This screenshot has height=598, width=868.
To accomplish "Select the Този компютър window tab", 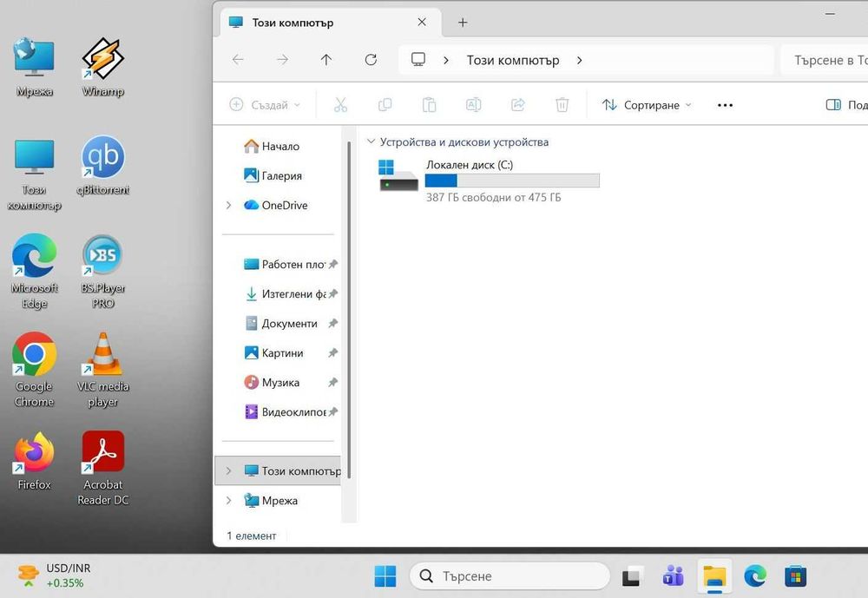I will 329,23.
